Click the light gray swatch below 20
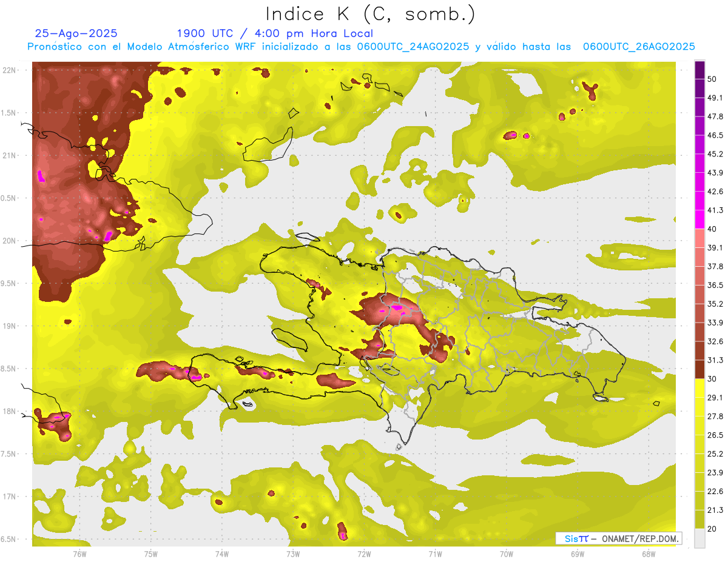 [x=699, y=538]
